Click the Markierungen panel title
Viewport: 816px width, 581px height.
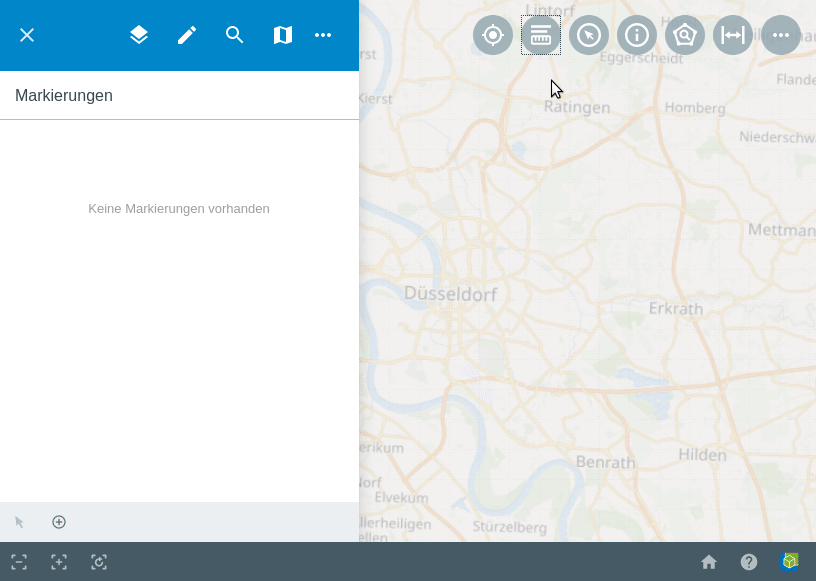(x=64, y=96)
